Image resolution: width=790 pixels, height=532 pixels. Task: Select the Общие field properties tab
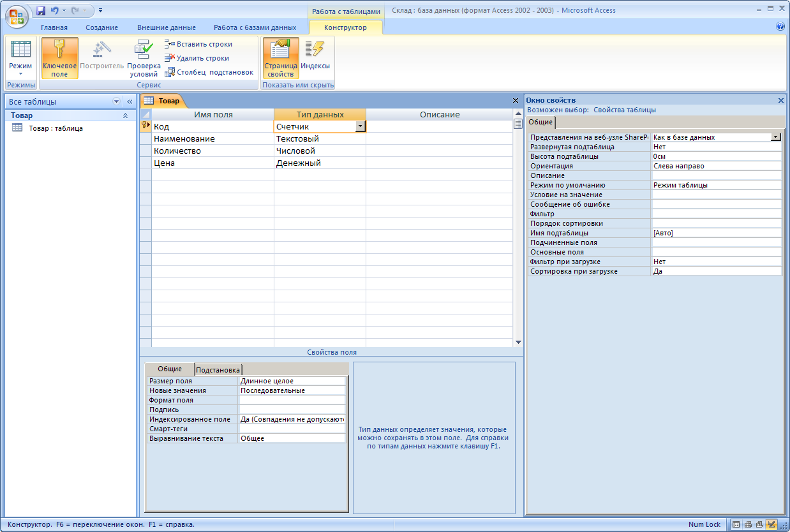(170, 369)
